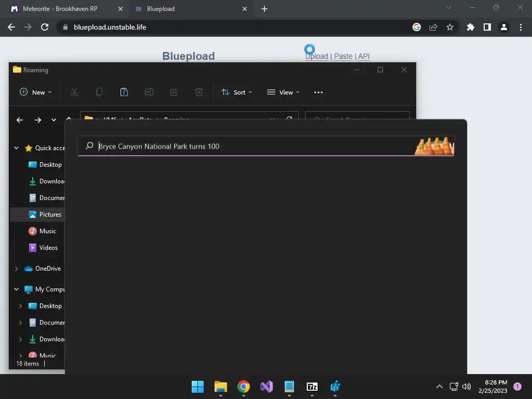Screen dimensions: 532x399
Task: Open a new Chrome tab
Action: click(264, 9)
